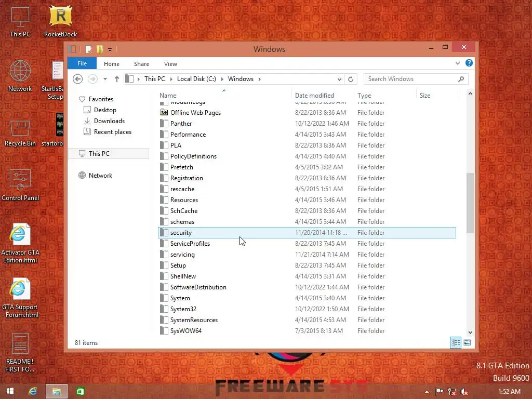Click the muted volume tray icon
This screenshot has width=532, height=399.
click(x=464, y=392)
